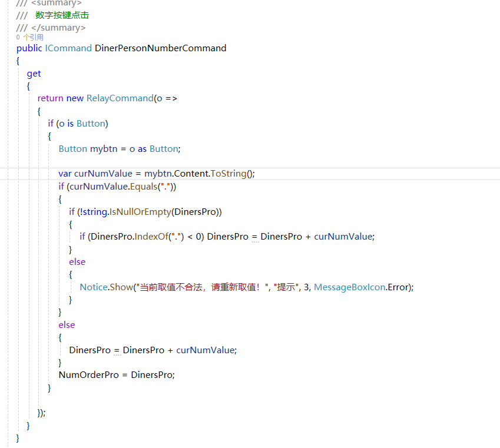The image size is (500, 448).
Task: Click the inner else after IsNullOrEmpty block
Action: (x=77, y=262)
